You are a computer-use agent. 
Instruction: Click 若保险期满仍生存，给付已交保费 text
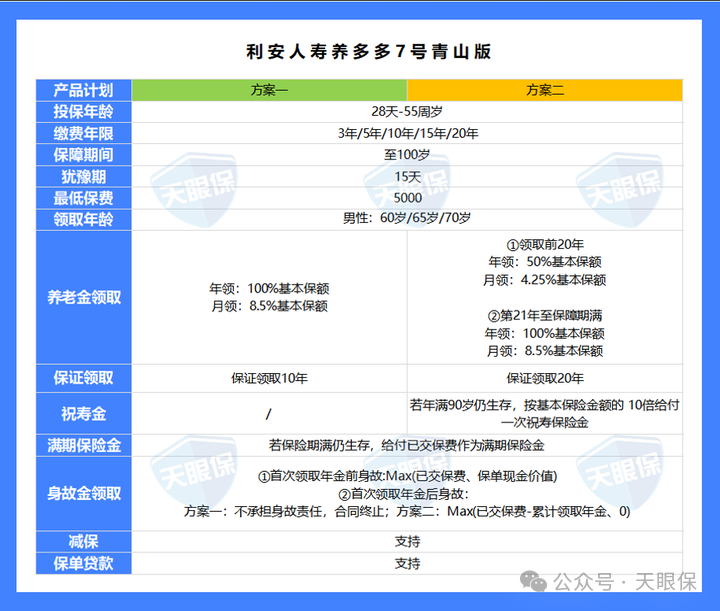(407, 445)
